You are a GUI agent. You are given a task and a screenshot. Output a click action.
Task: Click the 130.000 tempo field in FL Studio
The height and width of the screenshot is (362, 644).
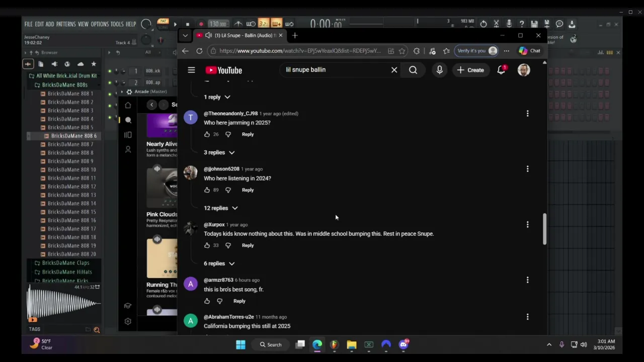point(218,24)
